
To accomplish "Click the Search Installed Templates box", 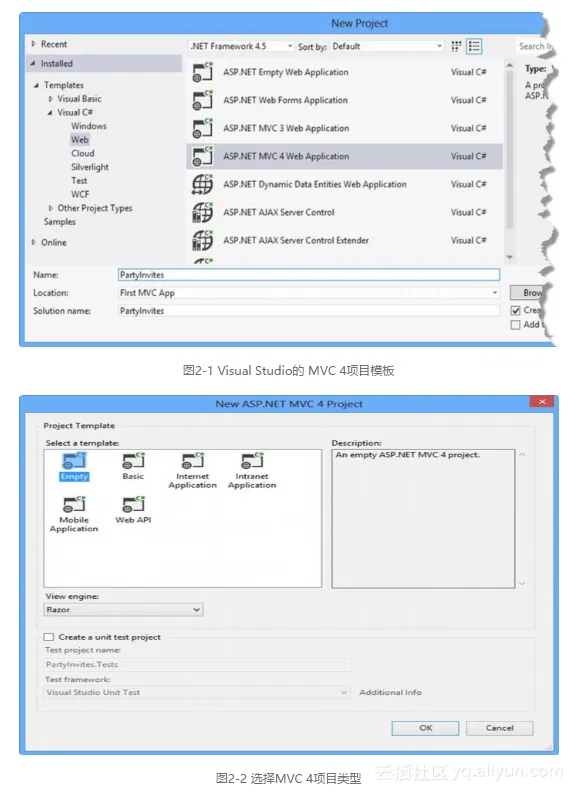I will (x=535, y=46).
